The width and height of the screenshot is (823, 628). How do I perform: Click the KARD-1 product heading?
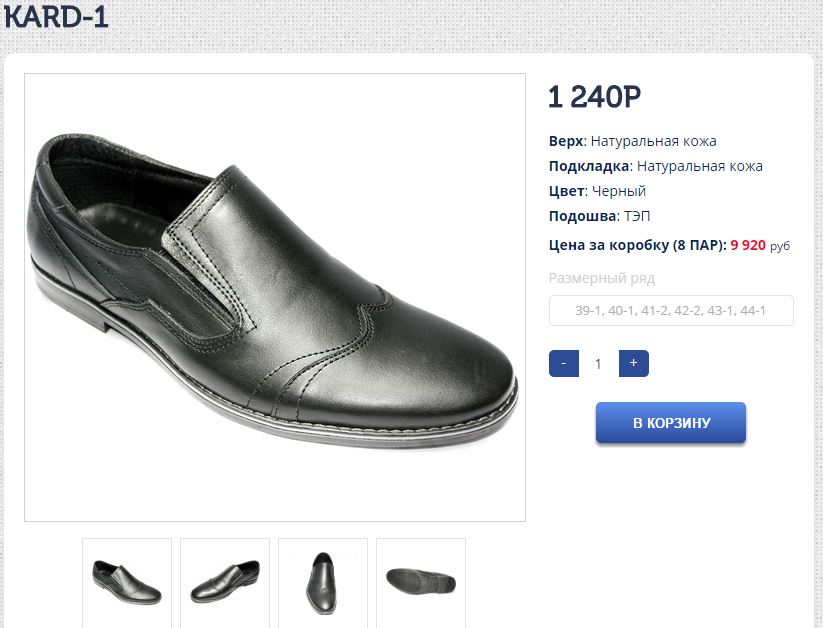tap(56, 16)
